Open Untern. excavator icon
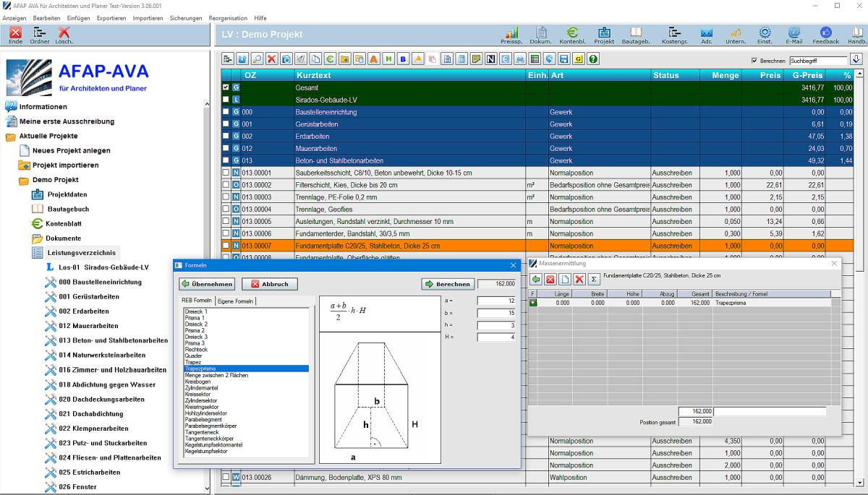This screenshot has height=495, width=868. click(x=736, y=35)
